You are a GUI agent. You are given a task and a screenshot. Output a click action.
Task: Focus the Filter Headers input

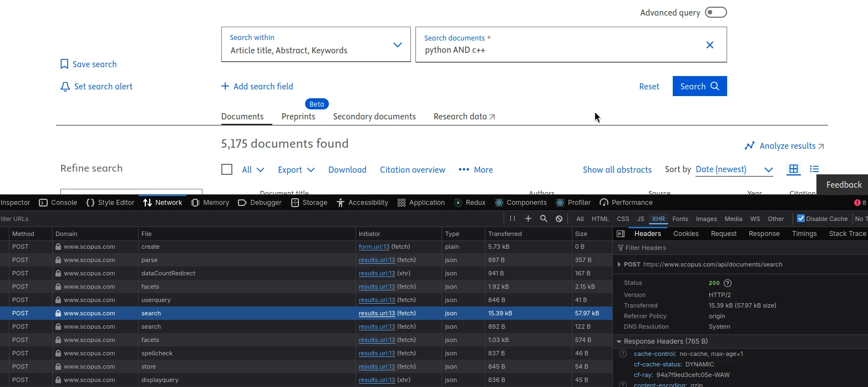pyautogui.click(x=740, y=248)
